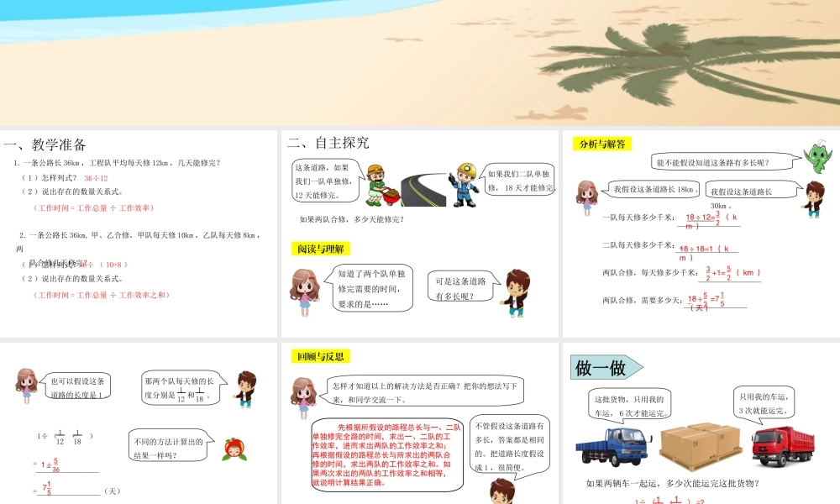Click the green dragon character
Image resolution: width=840 pixels, height=504 pixels.
[x=818, y=156]
